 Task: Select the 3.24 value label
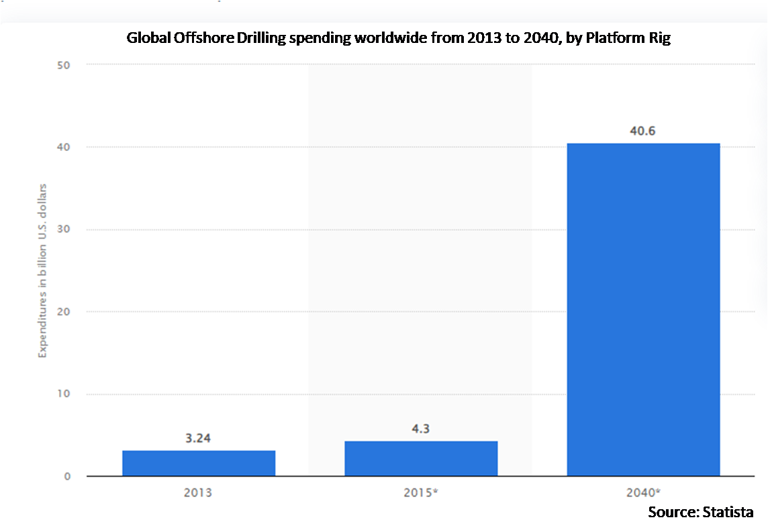[199, 439]
